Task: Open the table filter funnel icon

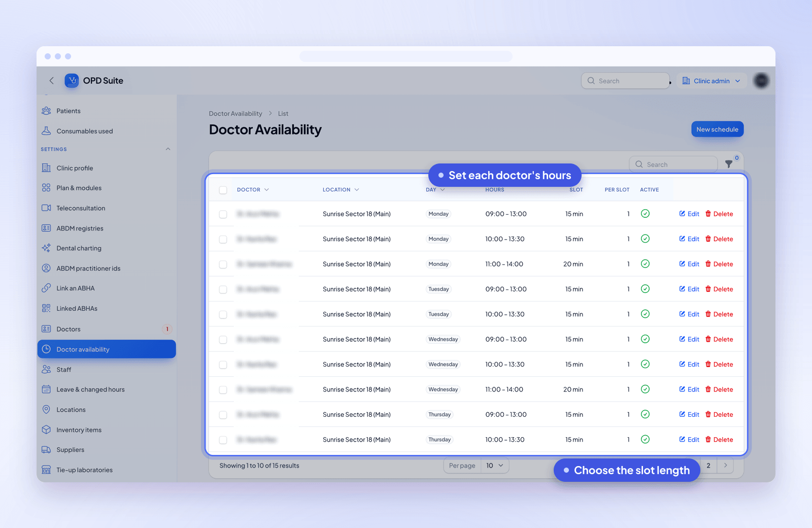Action: click(x=729, y=164)
